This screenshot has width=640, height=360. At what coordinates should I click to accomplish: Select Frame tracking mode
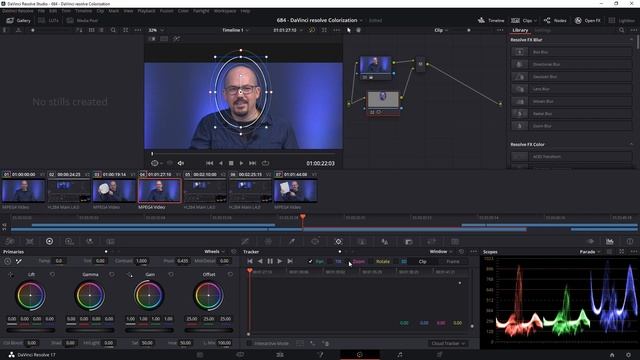tap(453, 262)
